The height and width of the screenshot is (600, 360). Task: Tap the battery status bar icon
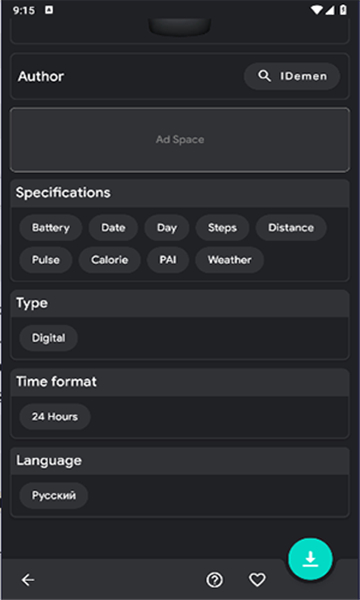pos(343,10)
